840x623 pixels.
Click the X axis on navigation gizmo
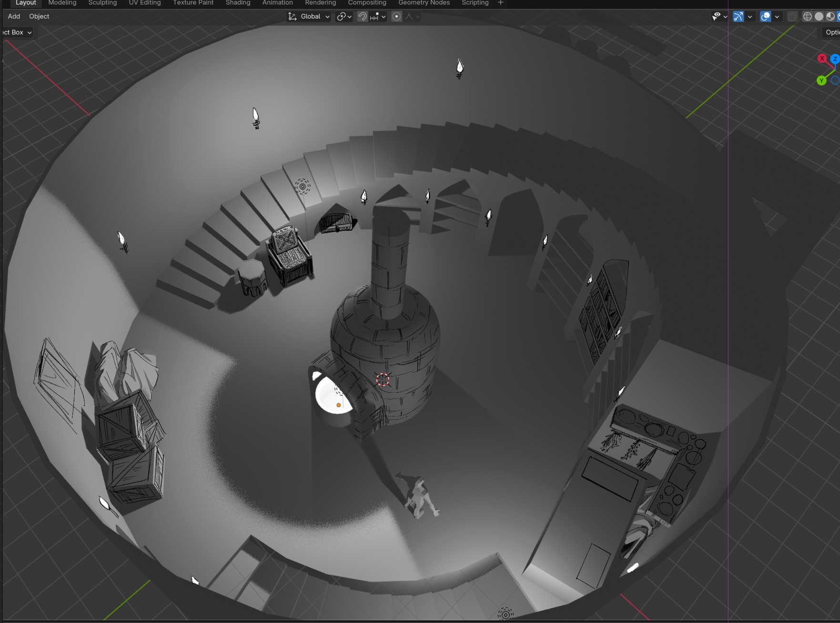[822, 59]
